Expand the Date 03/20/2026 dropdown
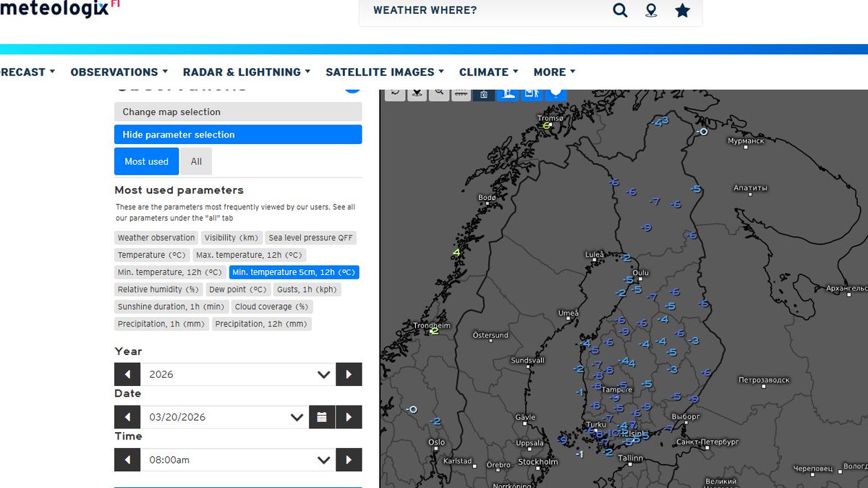The image size is (868, 488). click(225, 417)
